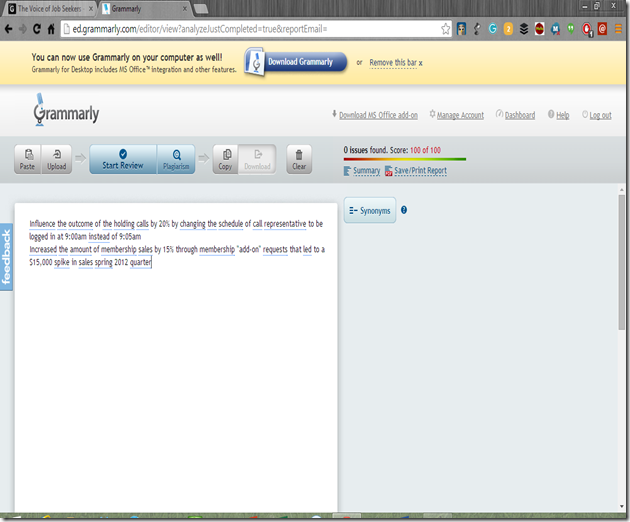Open Save/Print Report link
The image size is (630, 522).
pos(420,171)
